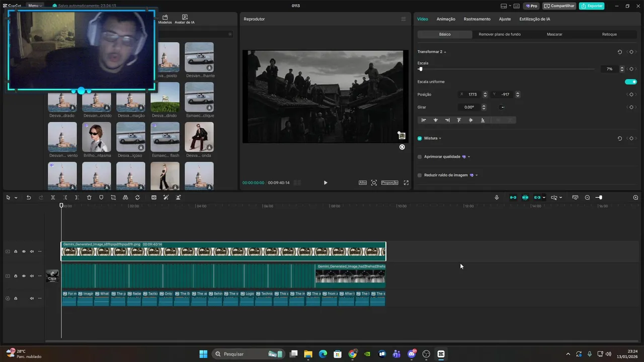Expand the selection tool arrow dropdown
This screenshot has width=644, height=362.
pos(16,198)
